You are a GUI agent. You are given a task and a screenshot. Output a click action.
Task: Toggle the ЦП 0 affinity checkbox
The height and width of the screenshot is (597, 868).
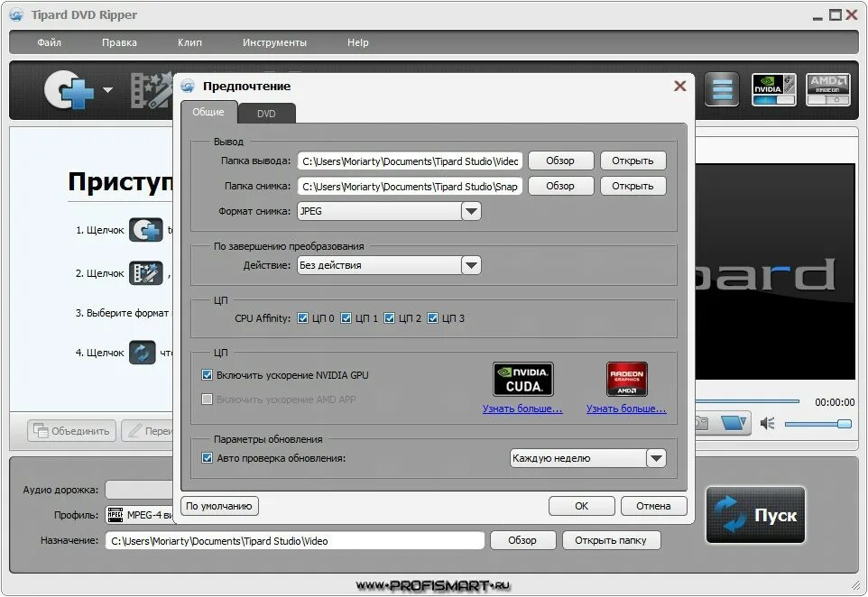[x=303, y=318]
